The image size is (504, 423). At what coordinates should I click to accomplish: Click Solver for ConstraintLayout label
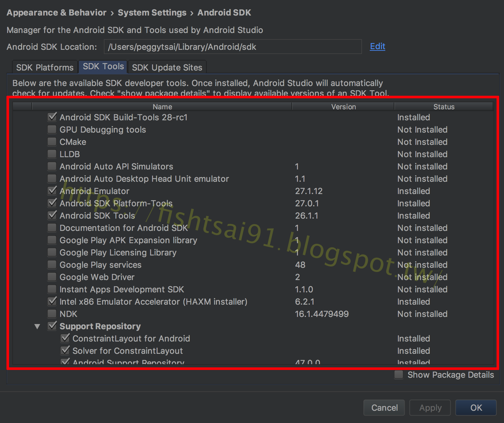[127, 351]
